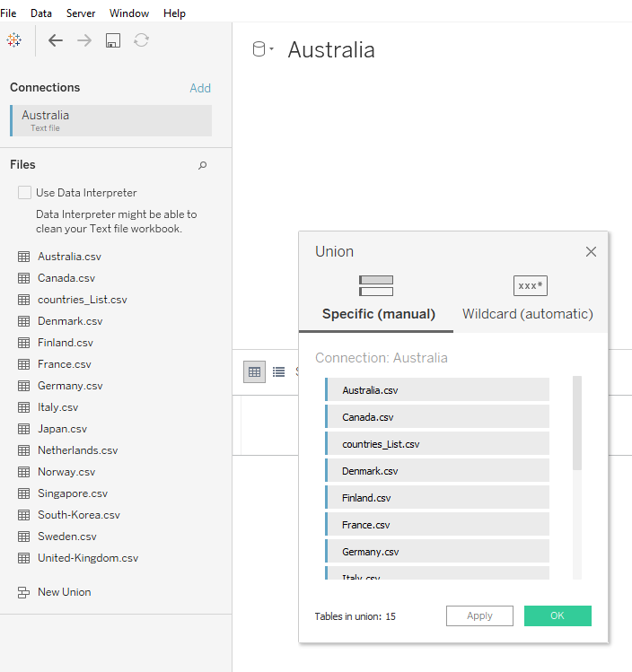Click Add connection link
The width and height of the screenshot is (632, 672).
[x=200, y=88]
